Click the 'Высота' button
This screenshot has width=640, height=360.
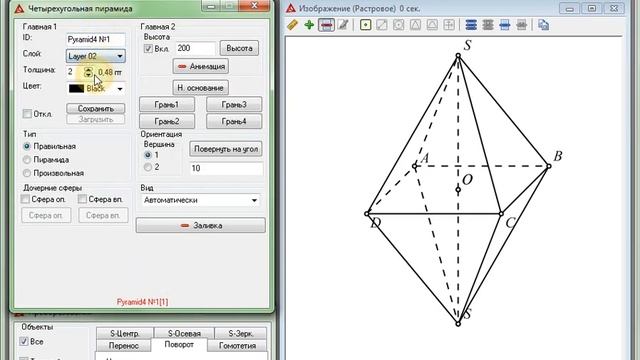coord(239,48)
